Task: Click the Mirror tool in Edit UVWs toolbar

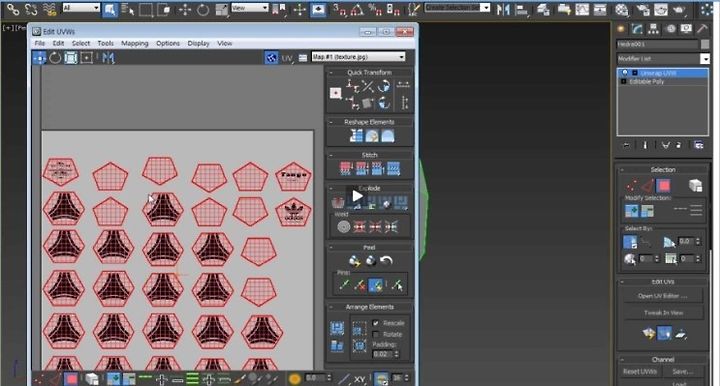Action: 108,58
